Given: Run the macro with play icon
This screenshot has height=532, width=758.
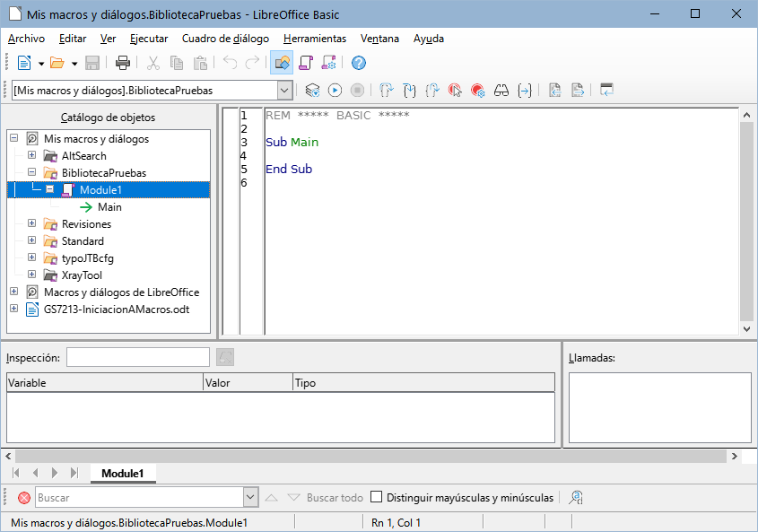Looking at the screenshot, I should tap(335, 91).
